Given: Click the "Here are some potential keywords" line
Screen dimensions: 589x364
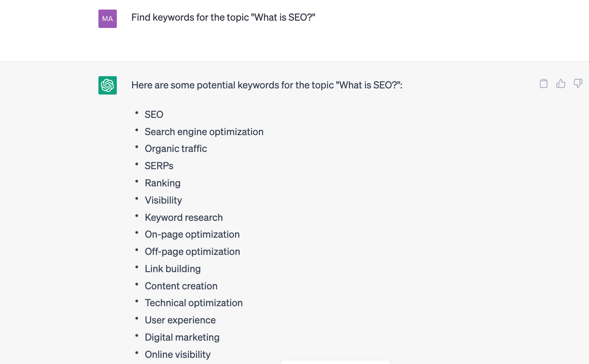Looking at the screenshot, I should pyautogui.click(x=267, y=85).
